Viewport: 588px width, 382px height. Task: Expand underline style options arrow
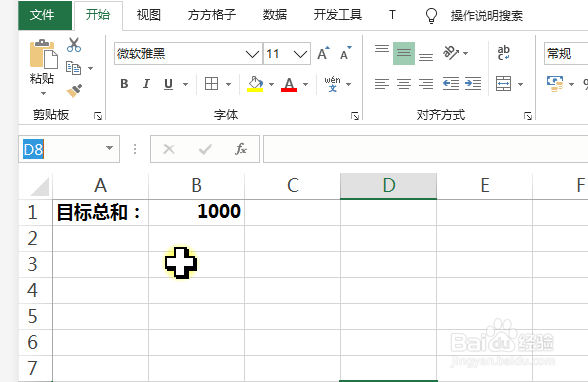185,84
